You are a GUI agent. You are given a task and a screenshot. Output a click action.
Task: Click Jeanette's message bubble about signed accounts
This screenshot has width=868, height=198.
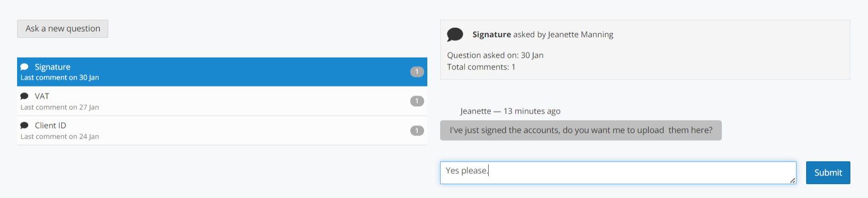580,130
